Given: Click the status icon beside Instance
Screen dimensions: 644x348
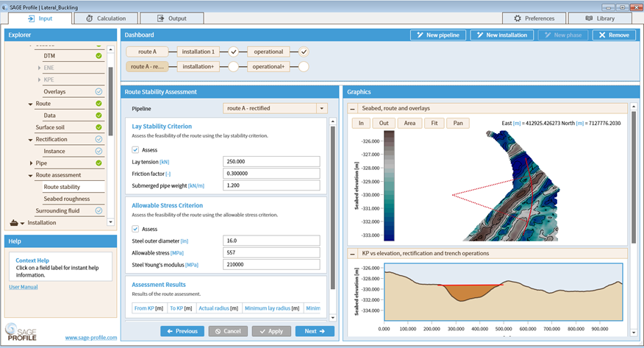Looking at the screenshot, I should (x=99, y=152).
